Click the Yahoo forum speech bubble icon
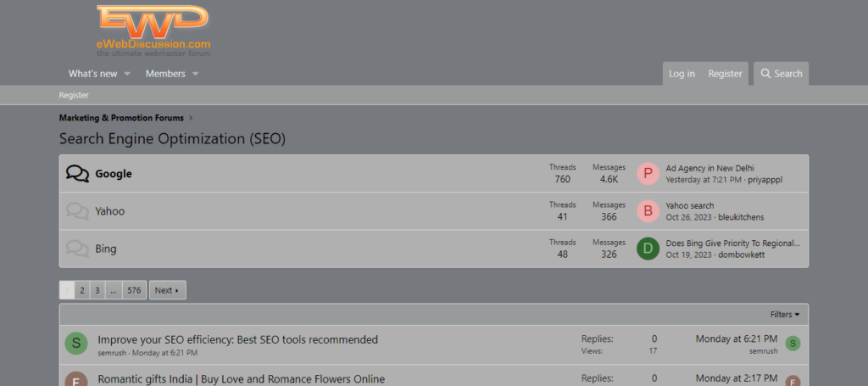868x386 pixels. point(77,211)
